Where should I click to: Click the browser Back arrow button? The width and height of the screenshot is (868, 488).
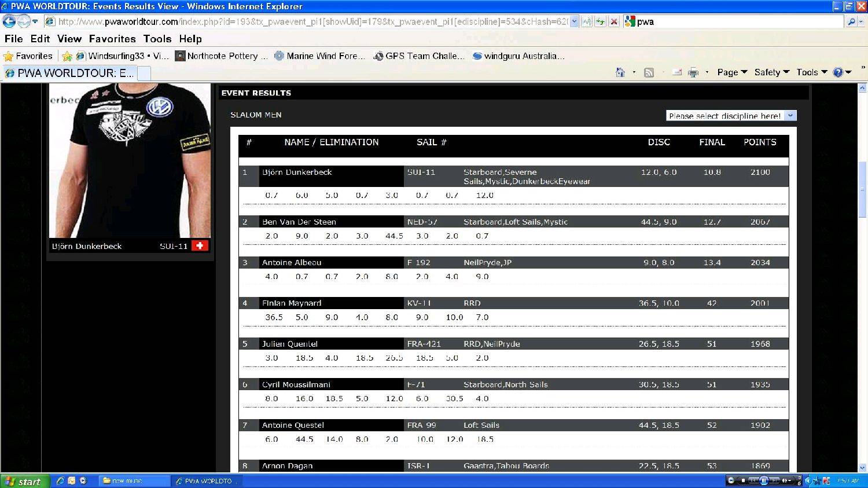pyautogui.click(x=9, y=21)
